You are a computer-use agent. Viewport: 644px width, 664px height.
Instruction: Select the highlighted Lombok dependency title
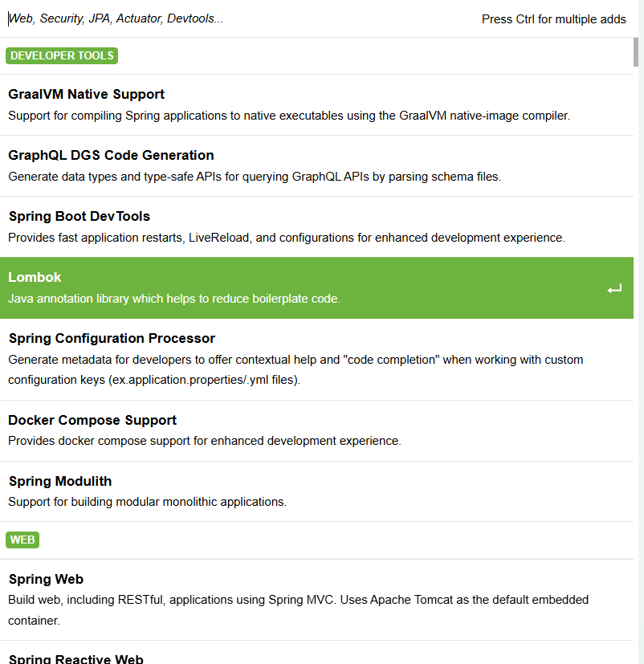click(35, 278)
